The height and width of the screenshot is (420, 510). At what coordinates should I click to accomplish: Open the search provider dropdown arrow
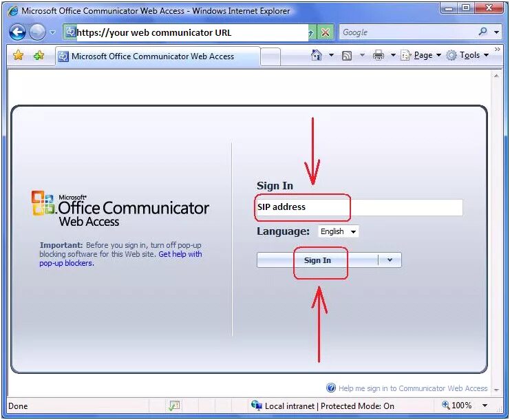tap(496, 32)
